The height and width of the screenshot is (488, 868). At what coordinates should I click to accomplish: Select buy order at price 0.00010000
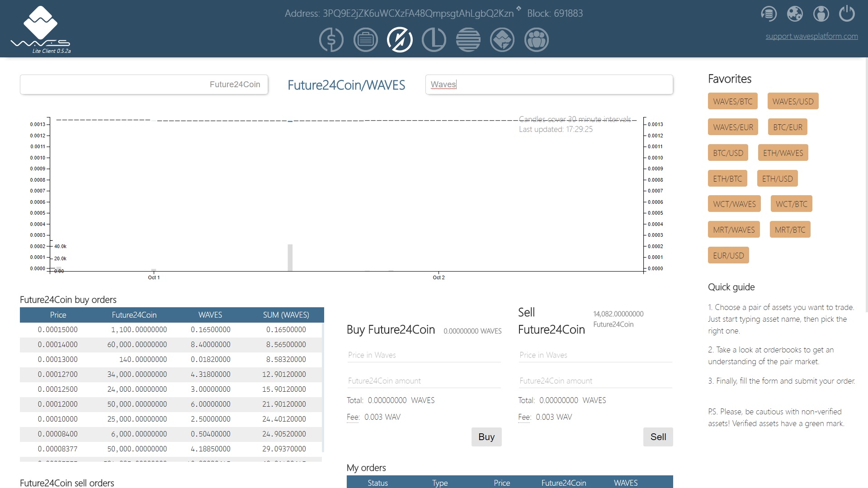coord(171,419)
